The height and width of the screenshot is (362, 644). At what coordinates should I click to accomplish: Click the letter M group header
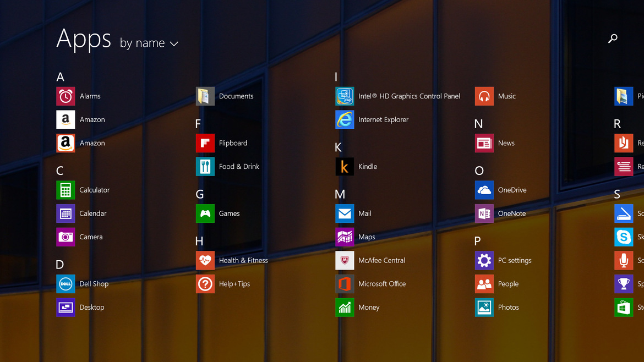click(x=340, y=194)
